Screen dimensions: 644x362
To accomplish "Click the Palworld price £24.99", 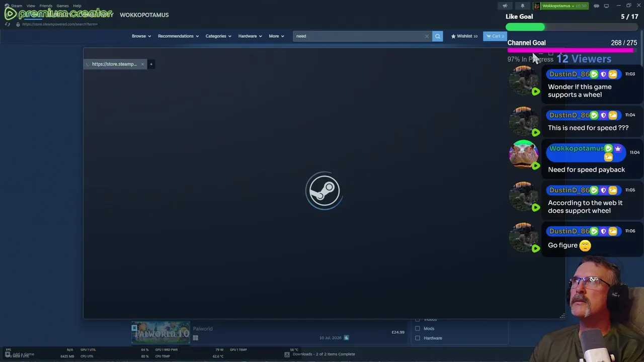I will tap(398, 332).
